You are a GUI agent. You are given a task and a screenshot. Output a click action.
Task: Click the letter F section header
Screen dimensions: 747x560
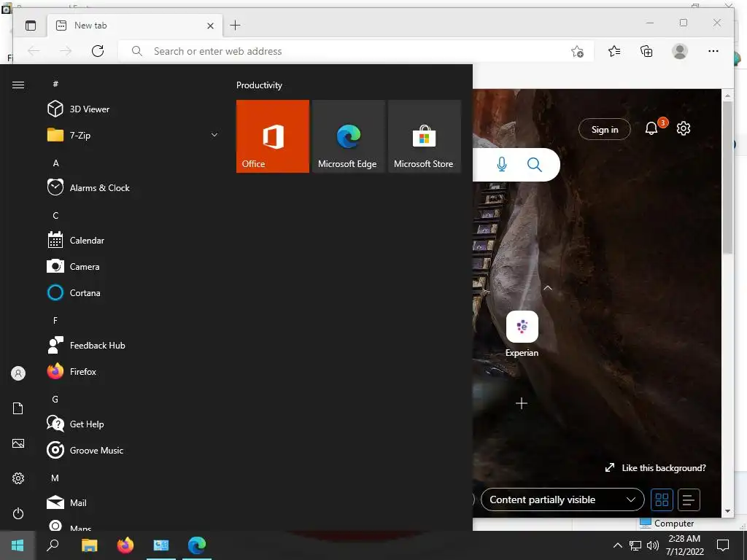point(55,321)
